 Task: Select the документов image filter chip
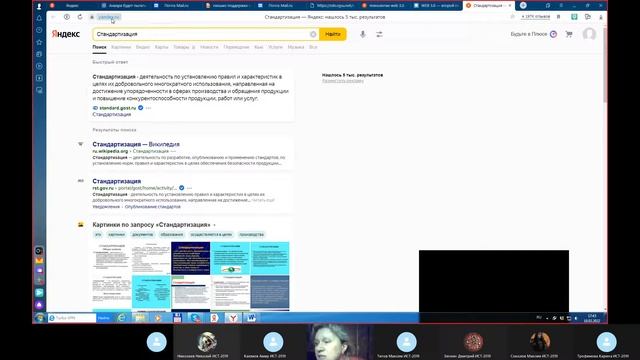click(x=142, y=235)
